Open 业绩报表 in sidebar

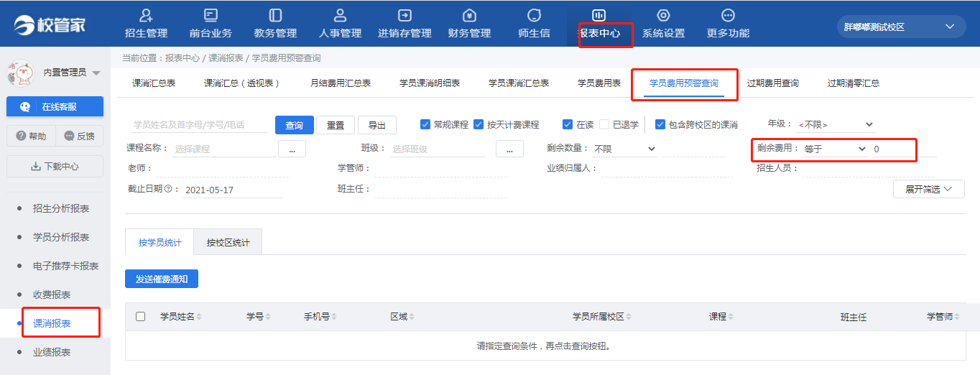pyautogui.click(x=52, y=352)
